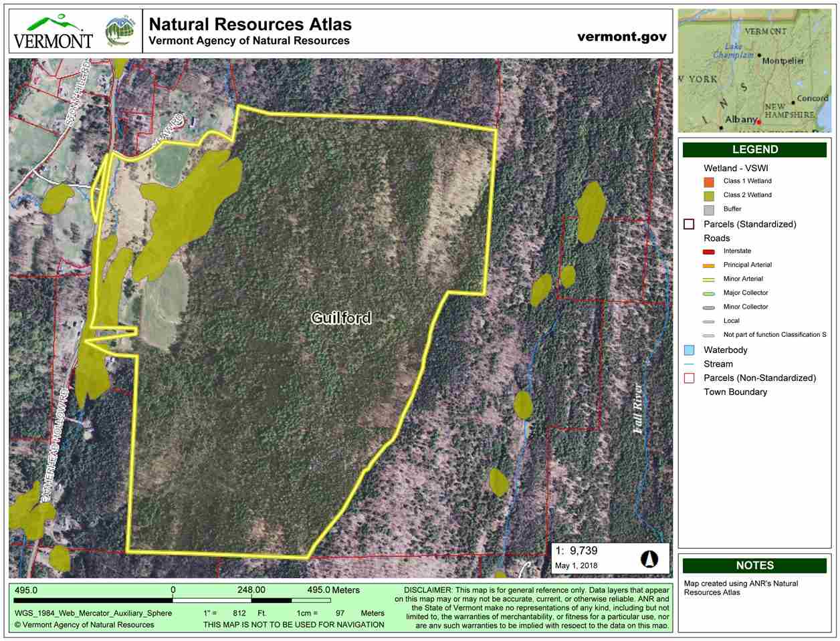Click the north arrow compass icon
Image resolution: width=840 pixels, height=641 pixels.
click(x=649, y=558)
